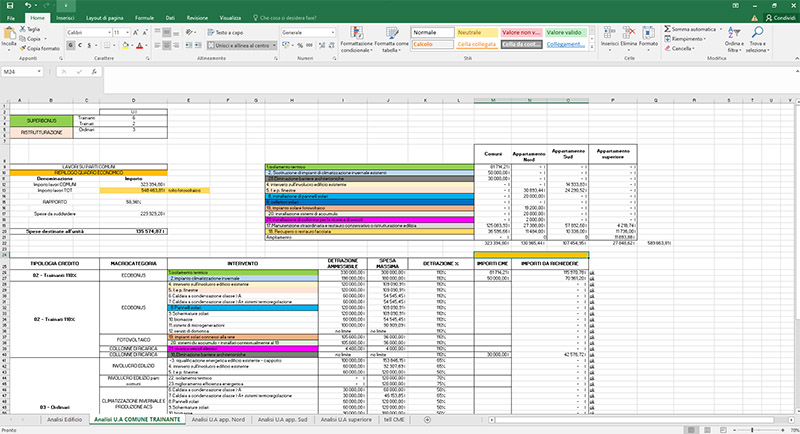The width and height of the screenshot is (800, 434).
Task: Open Analisi U.A app. Nord sheet
Action: click(218, 420)
